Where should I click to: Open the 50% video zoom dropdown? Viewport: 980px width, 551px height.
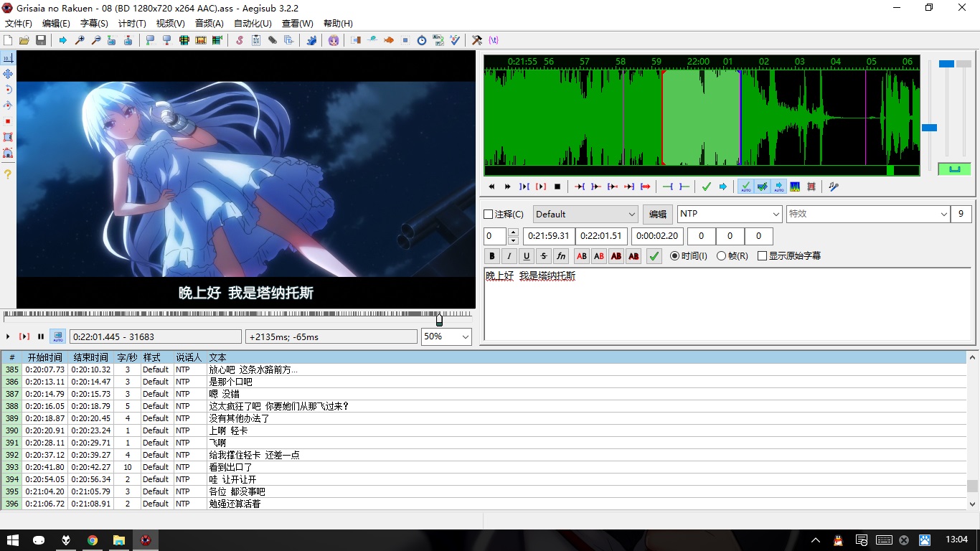tap(446, 336)
